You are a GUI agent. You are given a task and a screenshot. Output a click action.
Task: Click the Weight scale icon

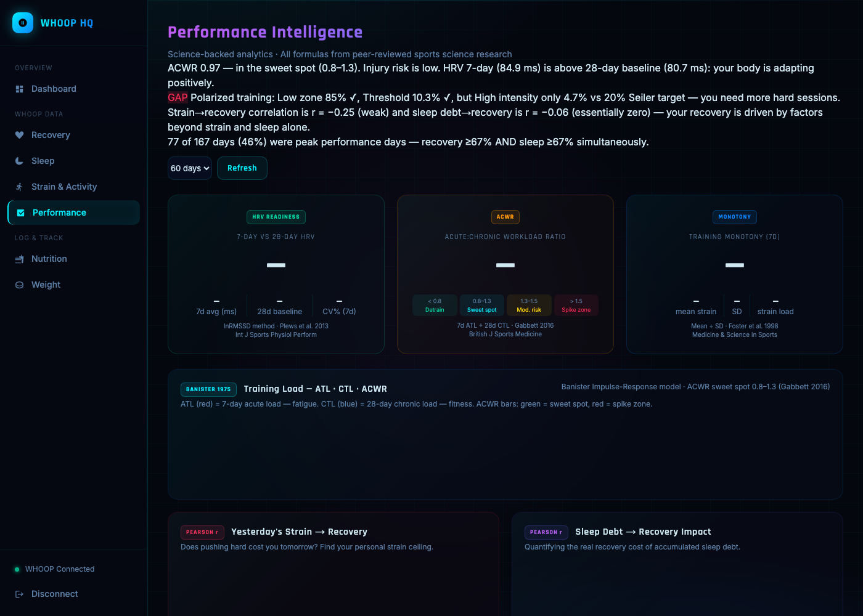(x=19, y=285)
